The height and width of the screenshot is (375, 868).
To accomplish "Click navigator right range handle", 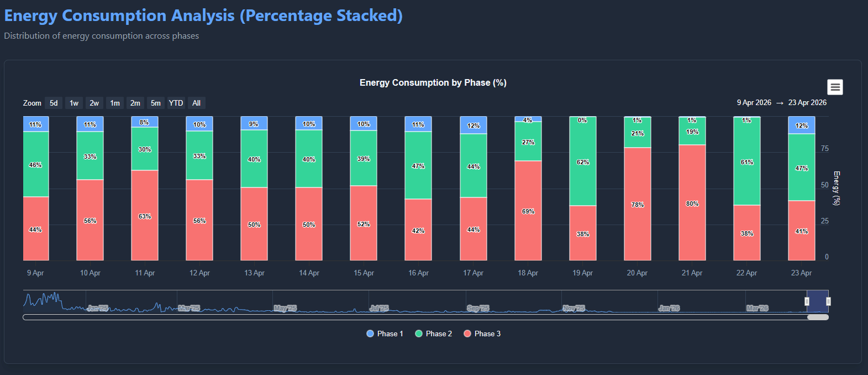I will (x=828, y=301).
